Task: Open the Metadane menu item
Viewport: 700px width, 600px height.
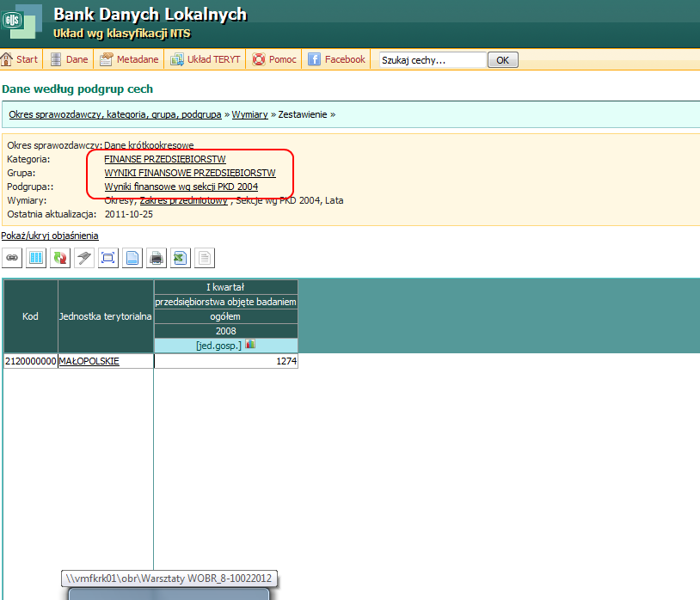Action: 138,59
